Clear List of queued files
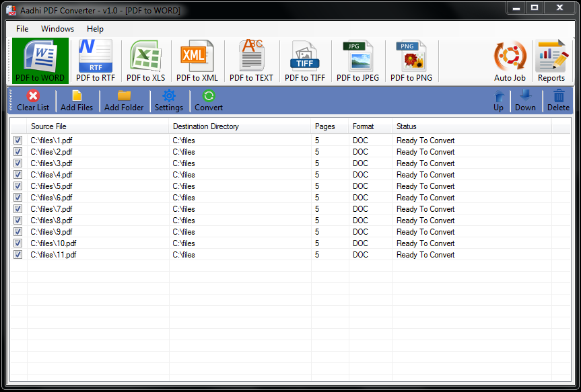This screenshot has height=392, width=581. click(x=33, y=100)
